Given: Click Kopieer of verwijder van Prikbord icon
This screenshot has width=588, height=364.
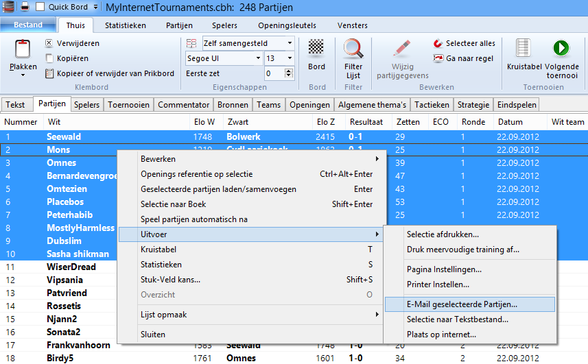Looking at the screenshot, I should [49, 73].
